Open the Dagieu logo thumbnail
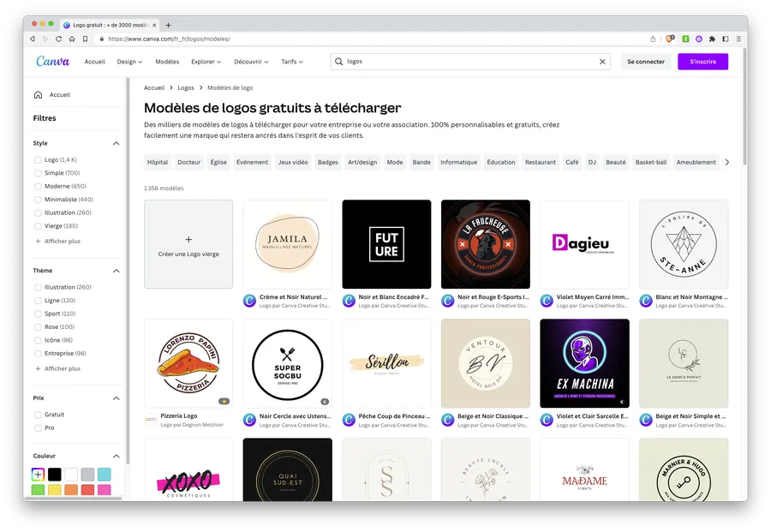771x532 pixels. click(x=584, y=244)
